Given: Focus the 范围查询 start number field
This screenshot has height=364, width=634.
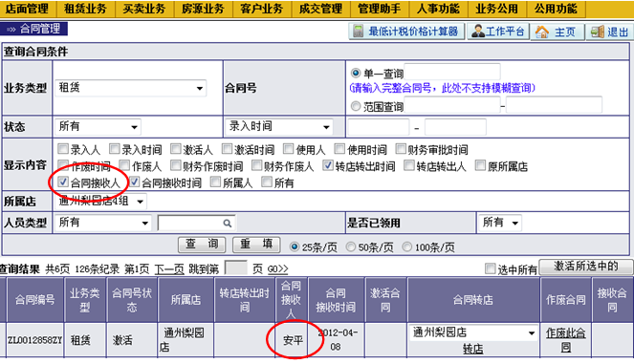Looking at the screenshot, I should (x=452, y=105).
